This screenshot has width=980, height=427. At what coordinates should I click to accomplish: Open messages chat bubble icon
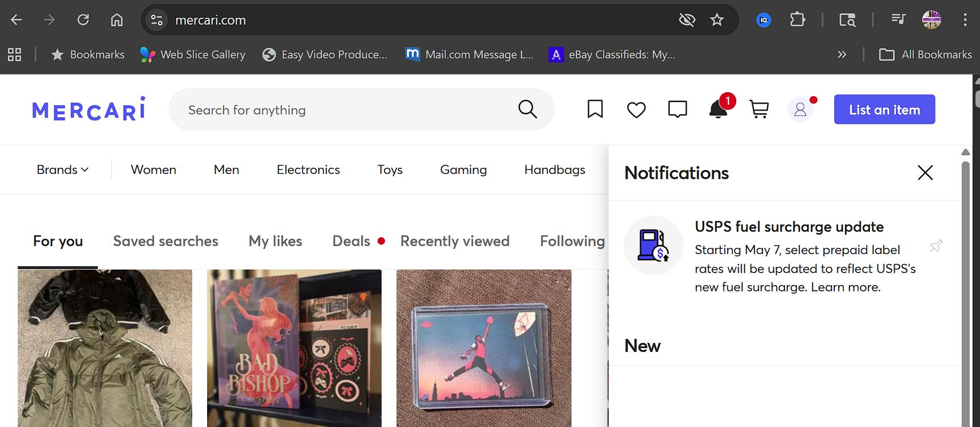[x=677, y=109]
